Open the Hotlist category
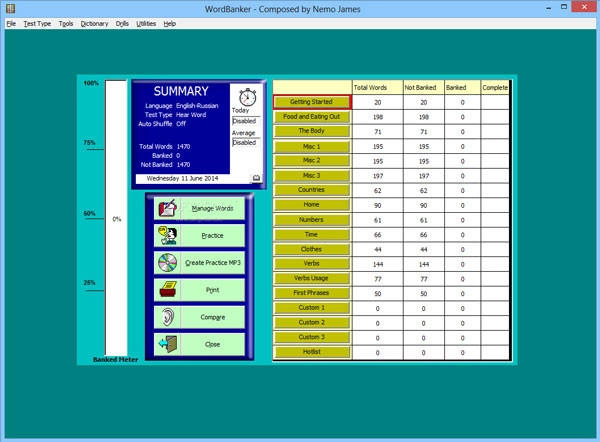The width and height of the screenshot is (600, 442). click(x=312, y=352)
